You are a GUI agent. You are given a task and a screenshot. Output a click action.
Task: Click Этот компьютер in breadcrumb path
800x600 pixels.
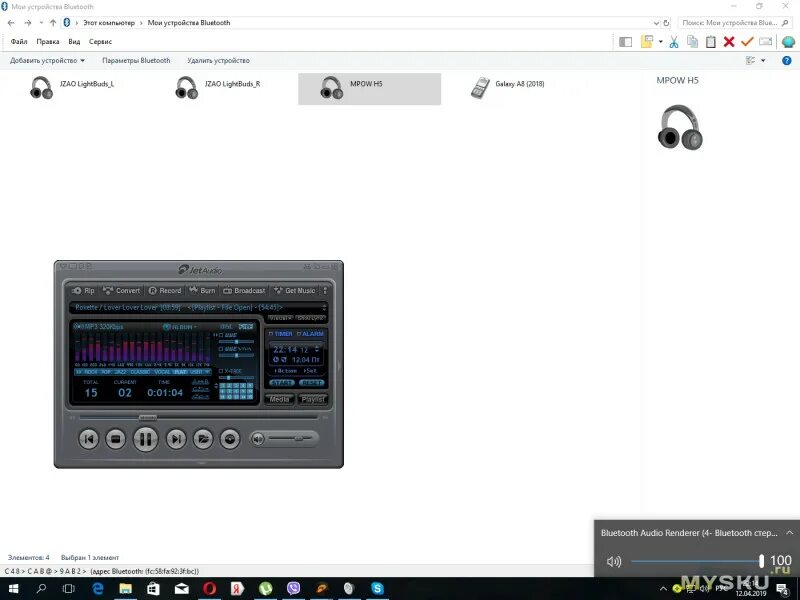[x=109, y=23]
